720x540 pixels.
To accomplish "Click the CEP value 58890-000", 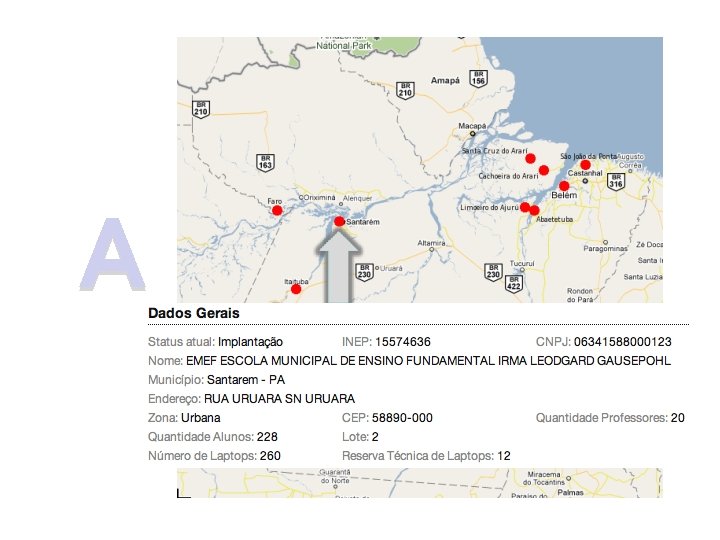I will click(402, 418).
